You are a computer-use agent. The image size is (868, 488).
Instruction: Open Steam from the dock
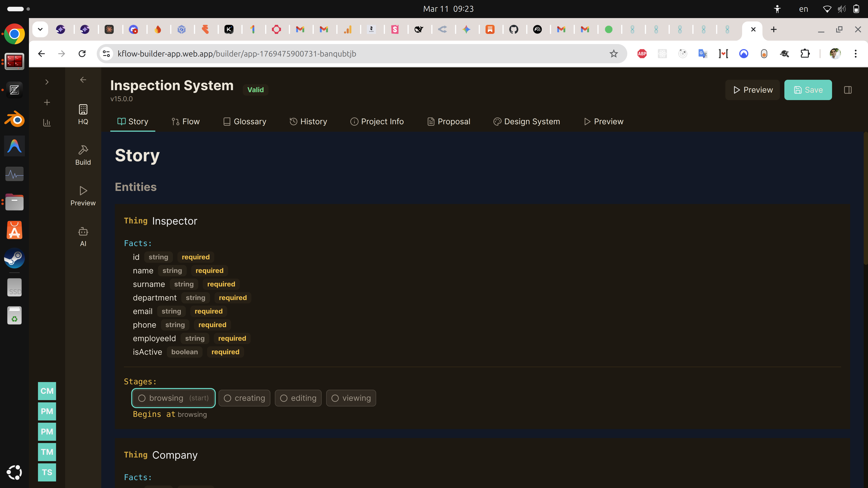click(x=14, y=259)
